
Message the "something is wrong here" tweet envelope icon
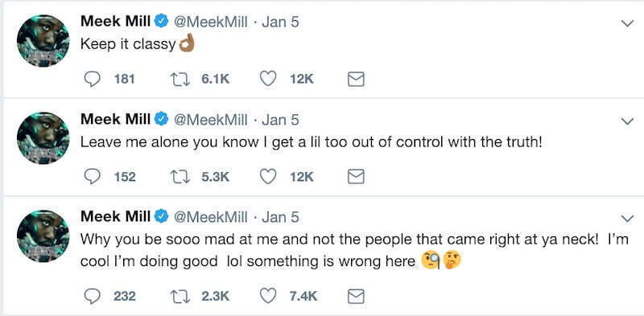click(356, 297)
